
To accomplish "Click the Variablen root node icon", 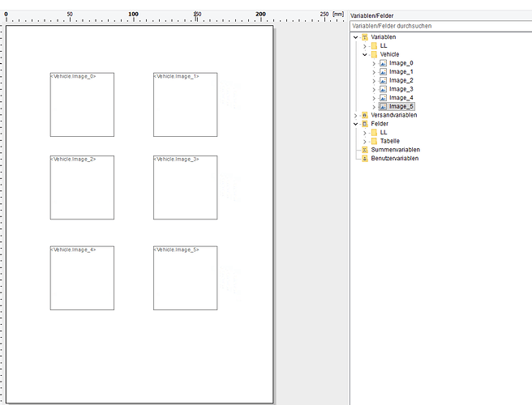I will pyautogui.click(x=365, y=37).
